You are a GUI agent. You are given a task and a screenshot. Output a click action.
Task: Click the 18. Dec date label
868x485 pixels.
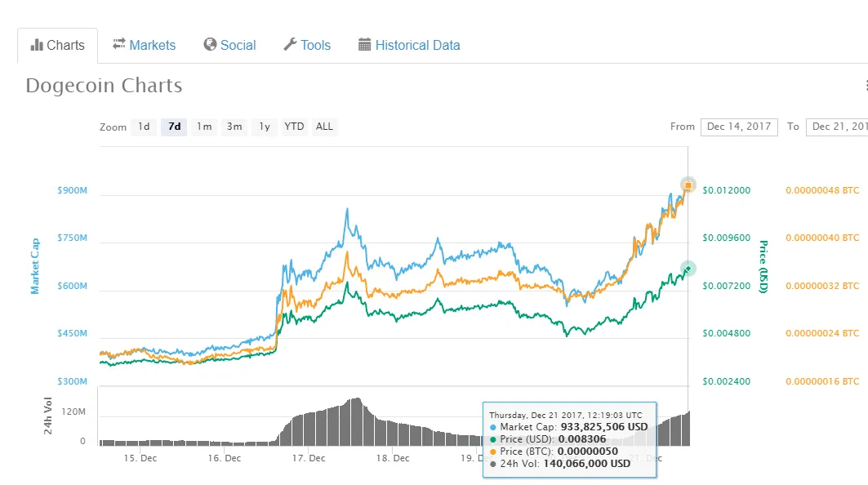[x=393, y=458]
